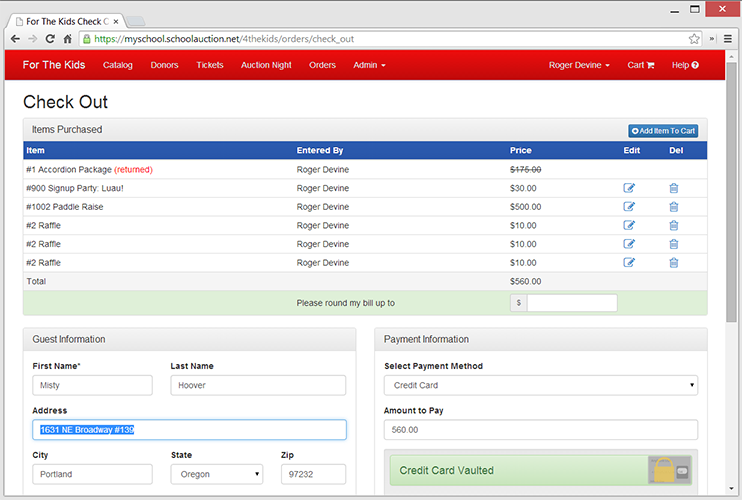Click the For The Kids brand link
Screen dimensions: 742x500
coord(54,65)
